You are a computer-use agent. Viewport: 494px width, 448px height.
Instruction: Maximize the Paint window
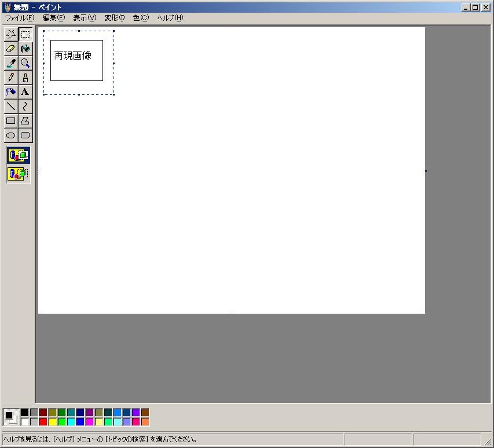[x=475, y=8]
